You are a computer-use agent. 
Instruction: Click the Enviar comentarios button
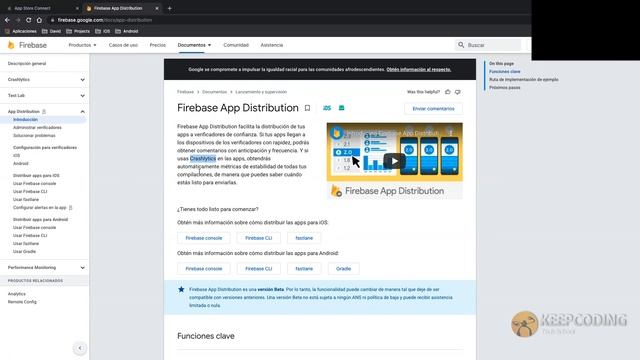[x=433, y=109]
